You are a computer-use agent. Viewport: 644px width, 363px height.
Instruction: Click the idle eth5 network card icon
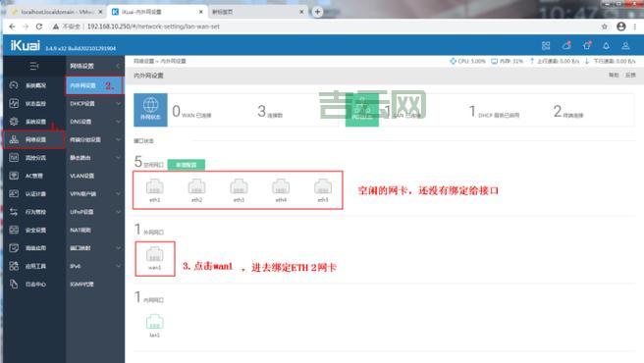[323, 186]
